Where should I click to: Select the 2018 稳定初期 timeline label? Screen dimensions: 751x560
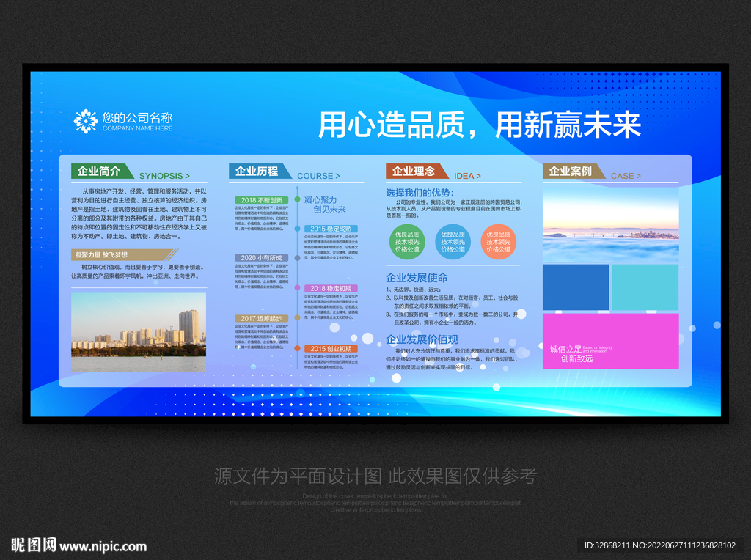click(331, 288)
